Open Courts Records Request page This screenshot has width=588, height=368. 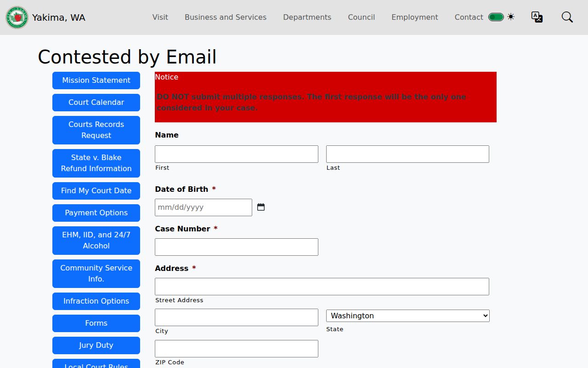coord(96,130)
